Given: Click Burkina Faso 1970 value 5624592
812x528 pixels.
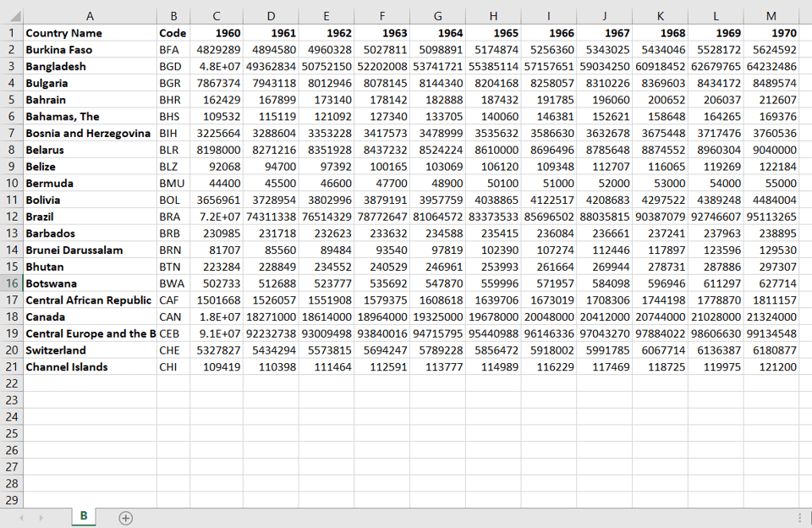Looking at the screenshot, I should [x=771, y=50].
